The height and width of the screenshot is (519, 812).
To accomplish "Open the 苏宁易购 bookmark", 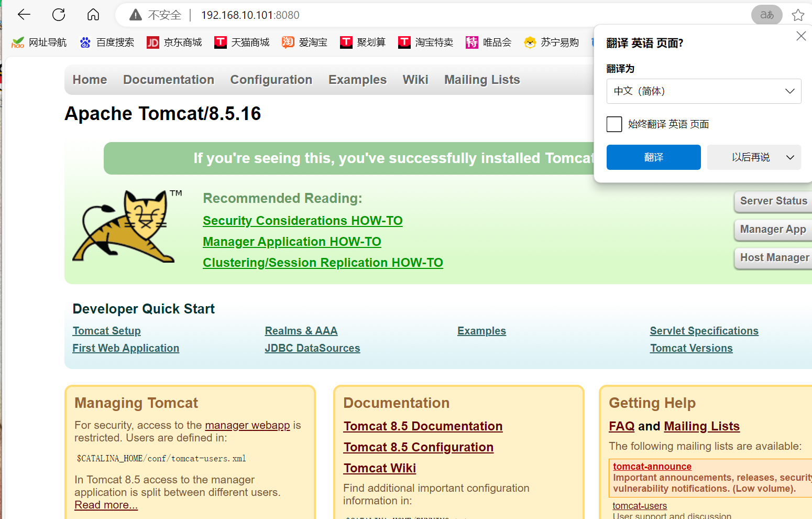I will click(551, 42).
